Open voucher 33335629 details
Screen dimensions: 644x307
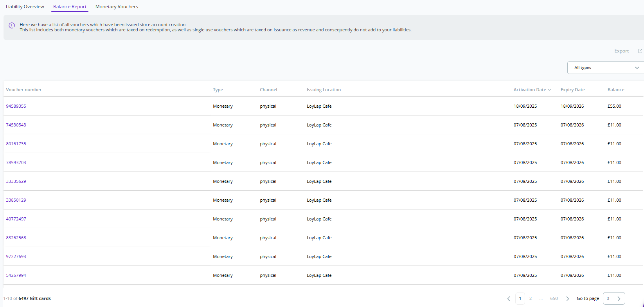pyautogui.click(x=16, y=181)
